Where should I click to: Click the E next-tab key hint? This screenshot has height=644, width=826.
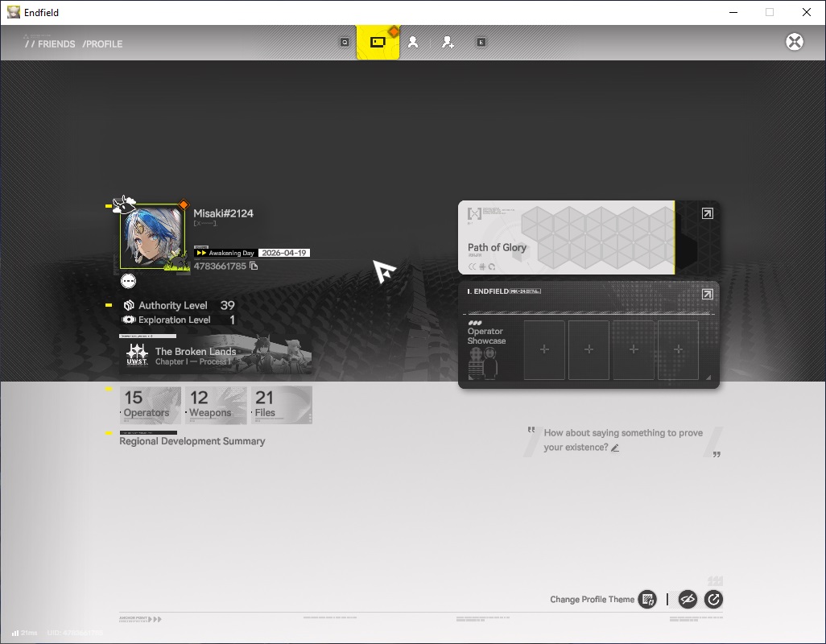click(x=481, y=42)
